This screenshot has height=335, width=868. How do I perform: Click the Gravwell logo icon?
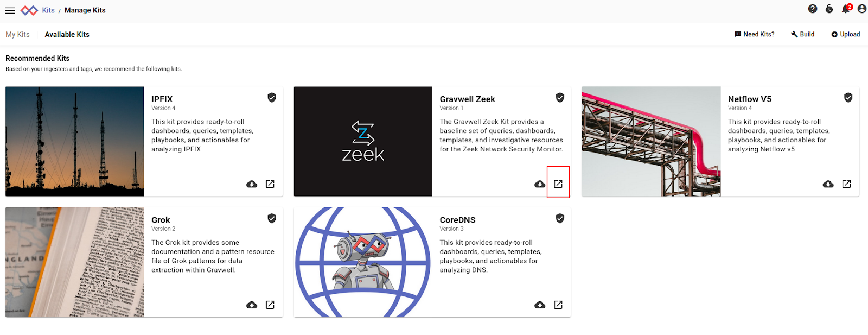pyautogui.click(x=29, y=10)
